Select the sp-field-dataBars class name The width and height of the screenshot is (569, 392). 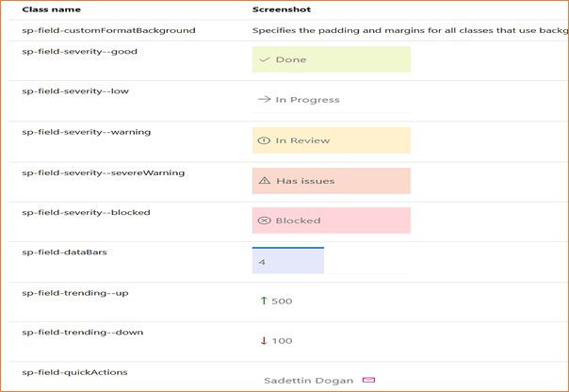point(64,253)
